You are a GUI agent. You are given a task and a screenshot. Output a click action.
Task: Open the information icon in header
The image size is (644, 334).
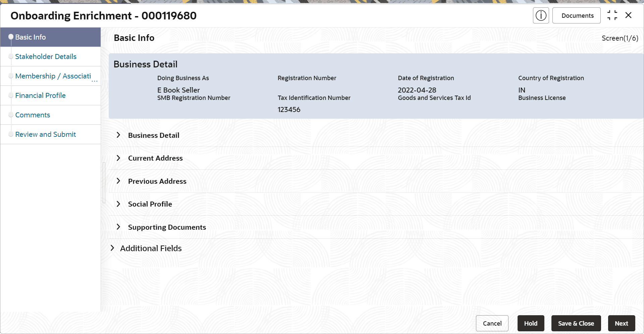(541, 15)
